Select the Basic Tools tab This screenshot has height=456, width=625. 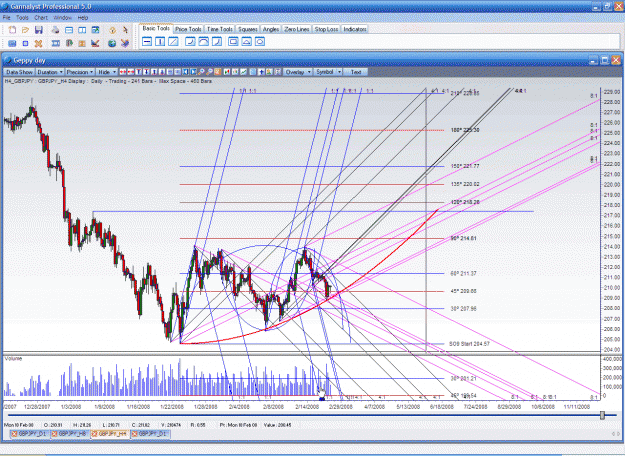coord(156,28)
